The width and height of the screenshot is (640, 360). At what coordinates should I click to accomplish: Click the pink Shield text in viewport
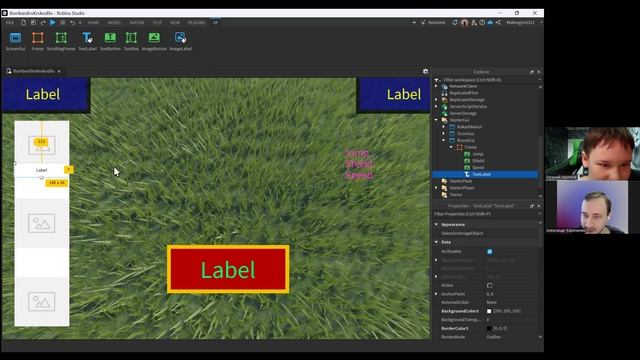pos(358,164)
